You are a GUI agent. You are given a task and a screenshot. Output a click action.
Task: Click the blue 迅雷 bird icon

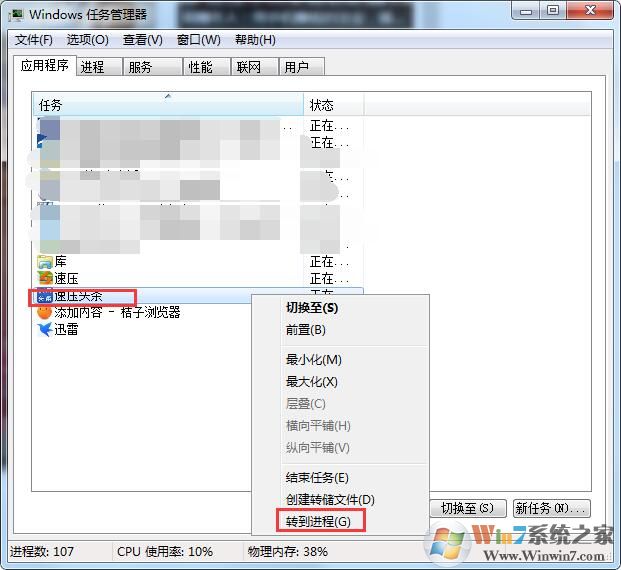click(x=45, y=330)
